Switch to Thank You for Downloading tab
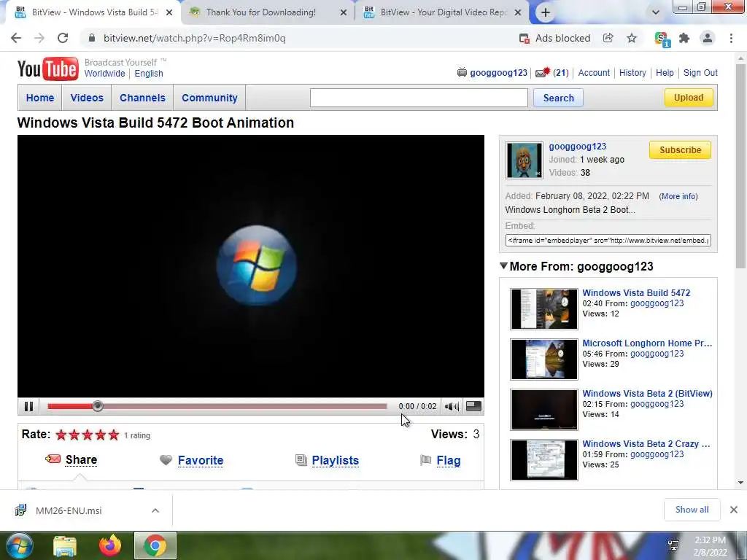This screenshot has width=747, height=560. (261, 12)
